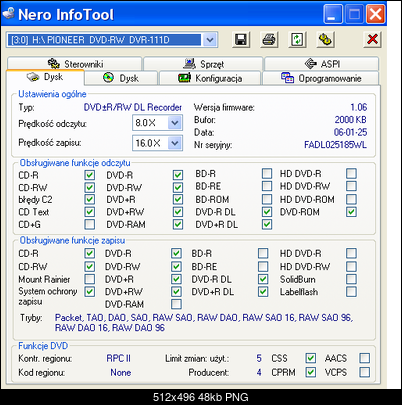Toggle Mount Rainier write checkbox
The width and height of the screenshot is (402, 405).
(x=89, y=279)
